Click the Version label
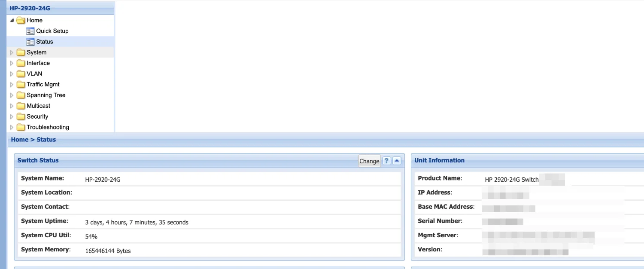The image size is (644, 269). coord(430,249)
